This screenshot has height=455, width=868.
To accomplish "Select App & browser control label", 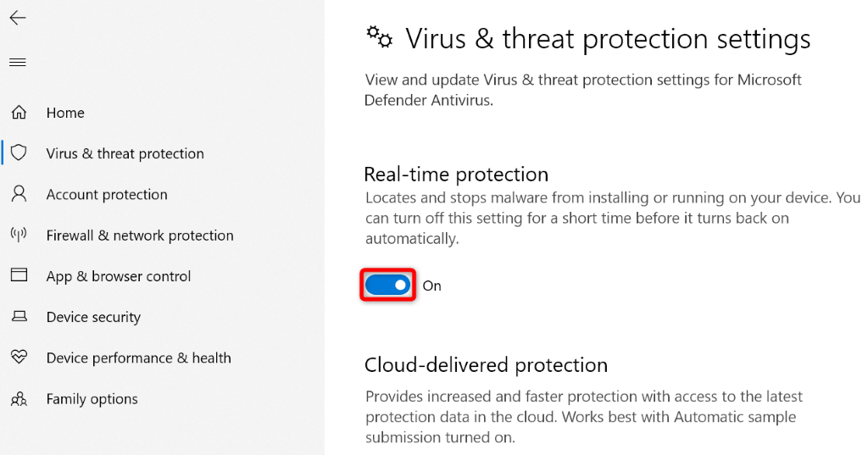I will 119,276.
